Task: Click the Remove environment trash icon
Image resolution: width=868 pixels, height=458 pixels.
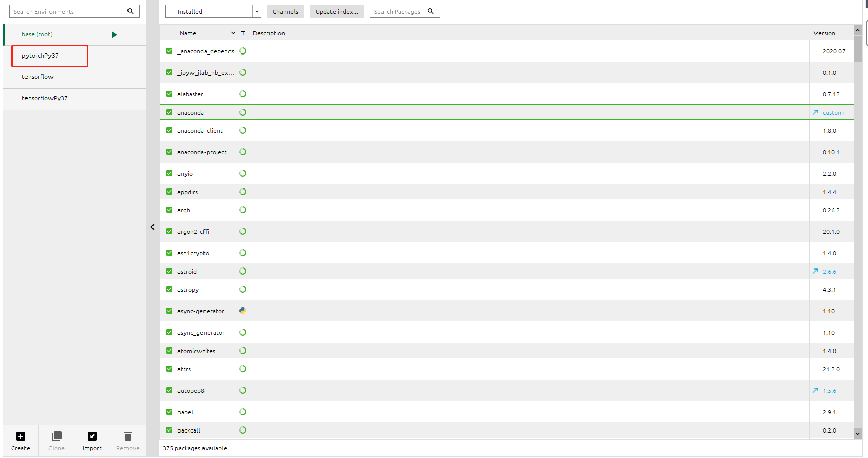Action: [x=128, y=436]
